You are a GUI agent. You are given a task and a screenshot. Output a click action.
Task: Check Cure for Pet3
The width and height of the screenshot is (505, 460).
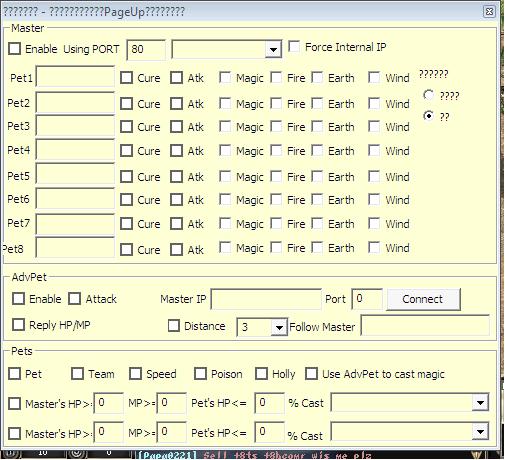pyautogui.click(x=126, y=127)
